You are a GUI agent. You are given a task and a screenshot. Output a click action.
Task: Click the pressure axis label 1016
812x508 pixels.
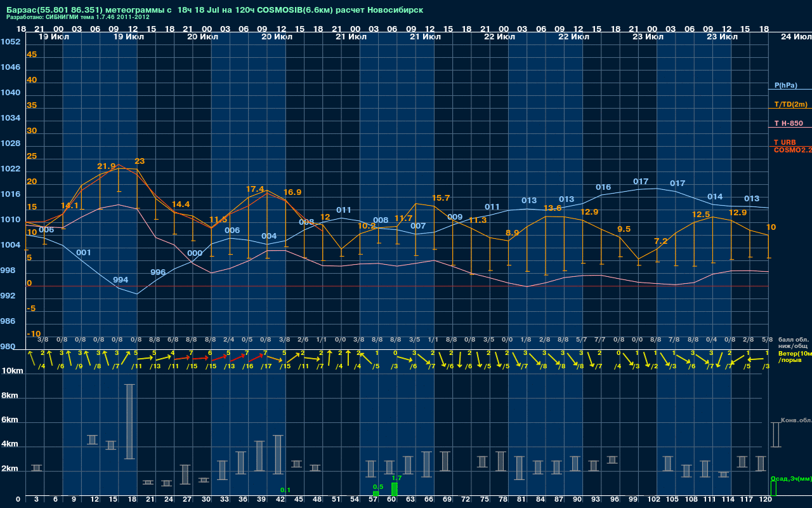click(x=10, y=194)
